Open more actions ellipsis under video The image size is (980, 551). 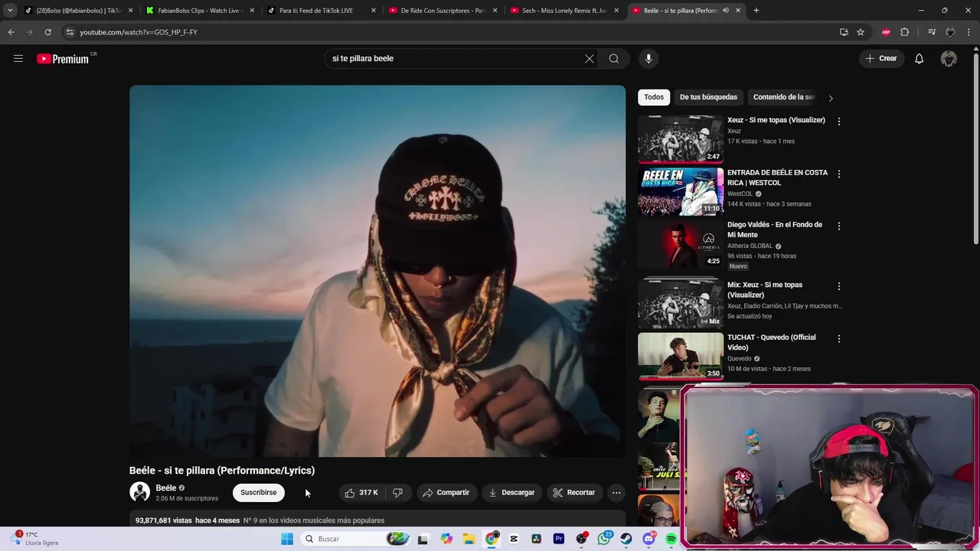pyautogui.click(x=616, y=493)
